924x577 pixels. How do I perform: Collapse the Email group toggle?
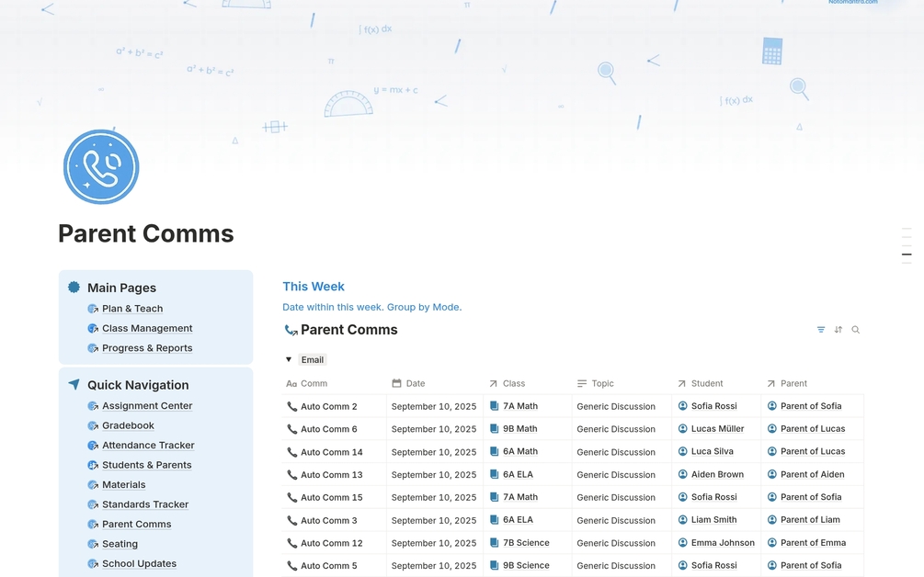pos(289,360)
